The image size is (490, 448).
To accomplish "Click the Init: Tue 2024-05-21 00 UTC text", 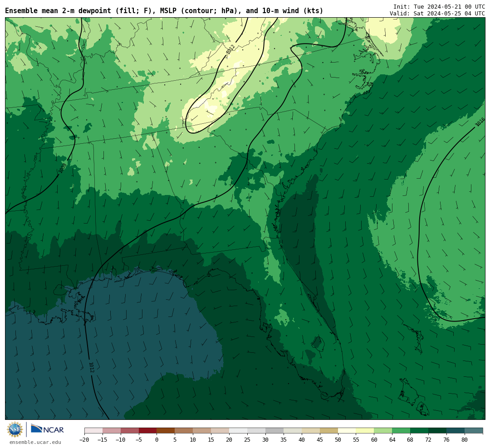I will (x=439, y=6).
